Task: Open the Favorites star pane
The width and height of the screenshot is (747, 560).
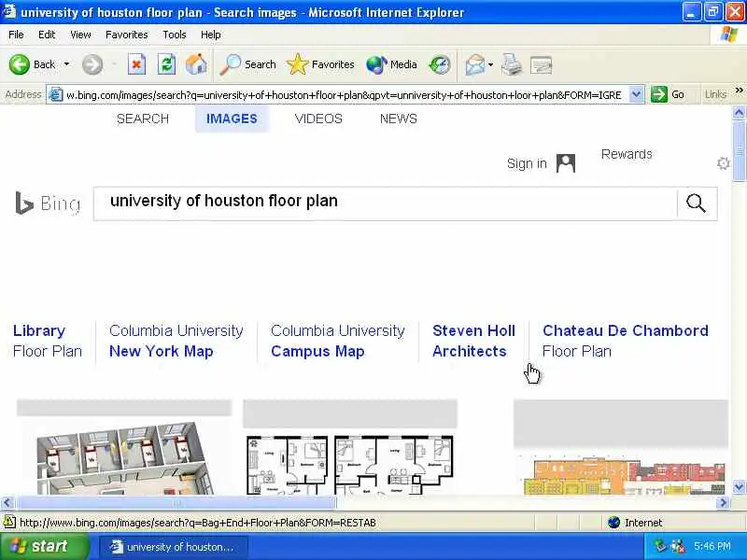Action: (x=320, y=64)
